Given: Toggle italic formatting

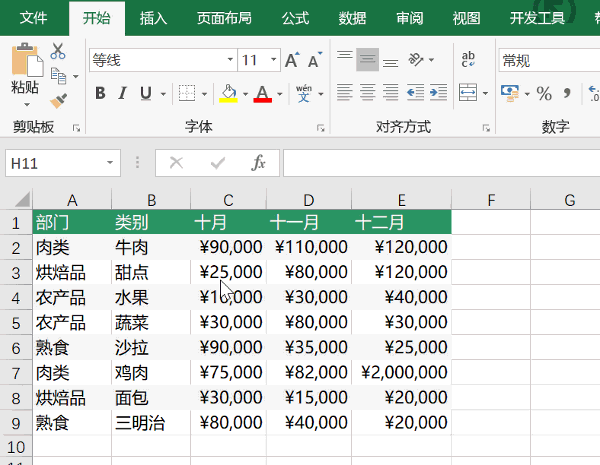Looking at the screenshot, I should point(122,93).
